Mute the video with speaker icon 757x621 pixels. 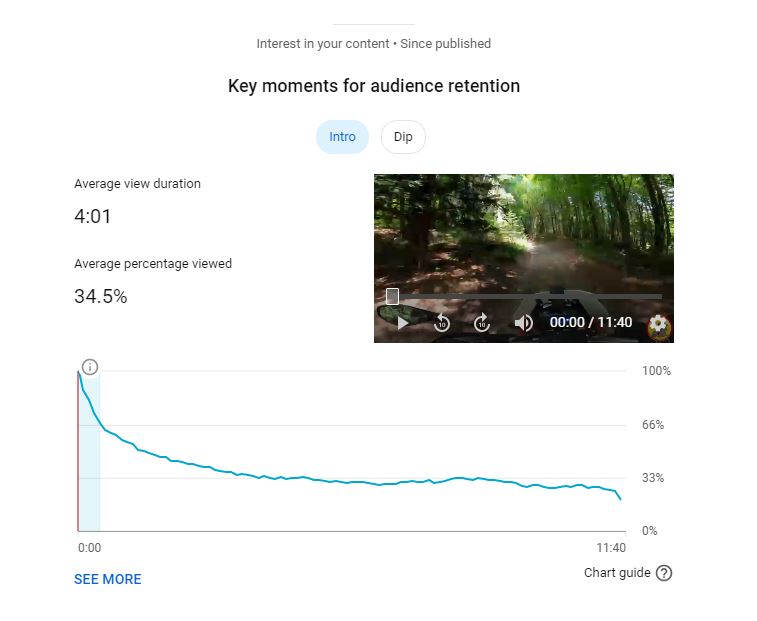pyautogui.click(x=523, y=323)
